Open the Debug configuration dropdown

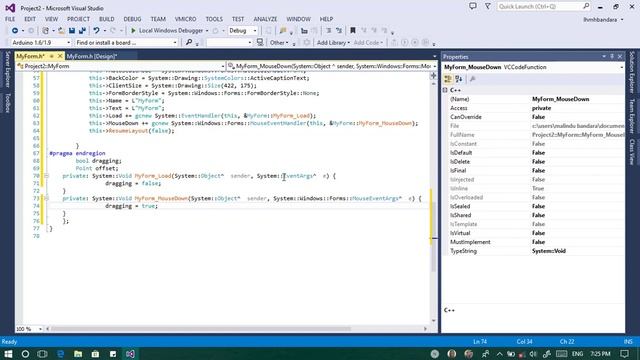tap(243, 31)
